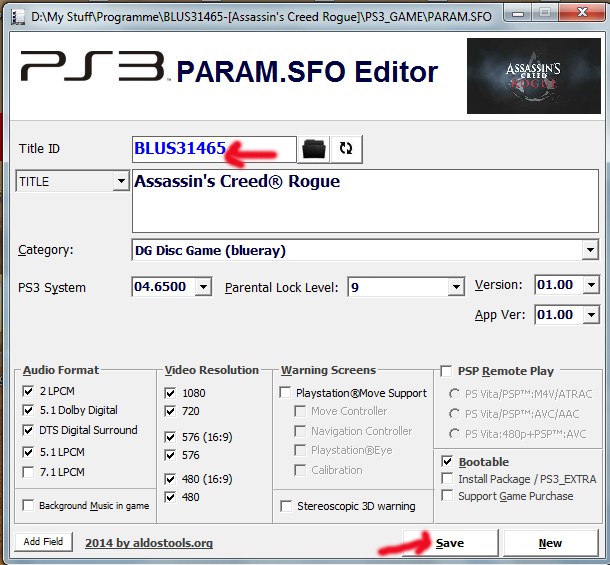610x565 pixels.
Task: Check the Stereoscopic 3D warning option
Action: [x=286, y=506]
